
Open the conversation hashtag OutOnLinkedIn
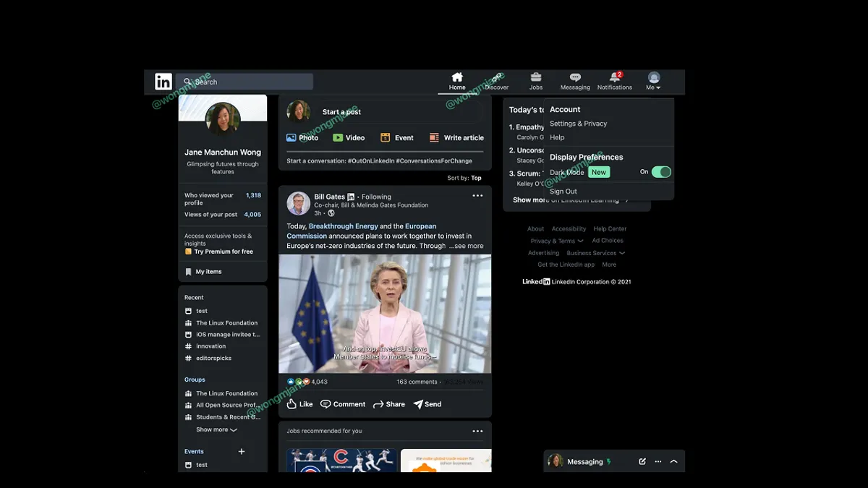[371, 161]
